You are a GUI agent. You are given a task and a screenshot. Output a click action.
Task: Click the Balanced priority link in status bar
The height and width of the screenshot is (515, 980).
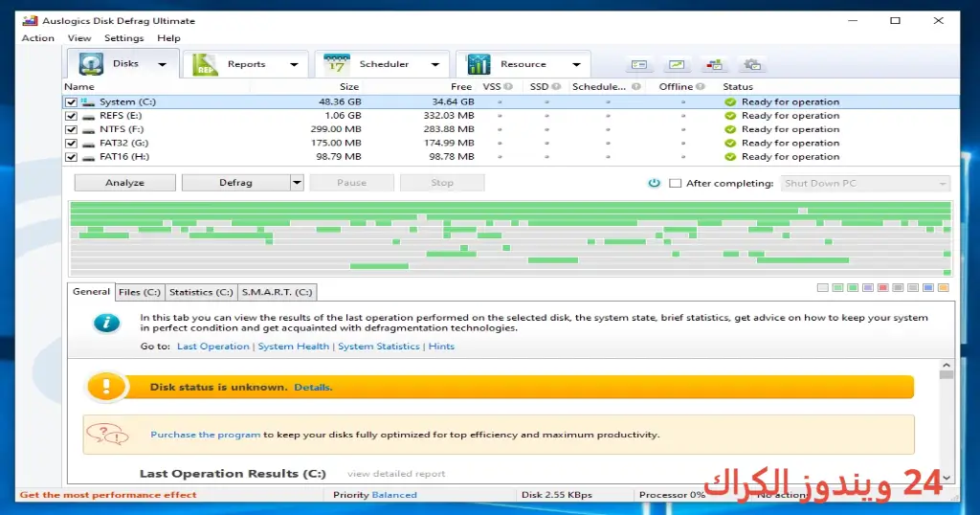[x=394, y=494]
